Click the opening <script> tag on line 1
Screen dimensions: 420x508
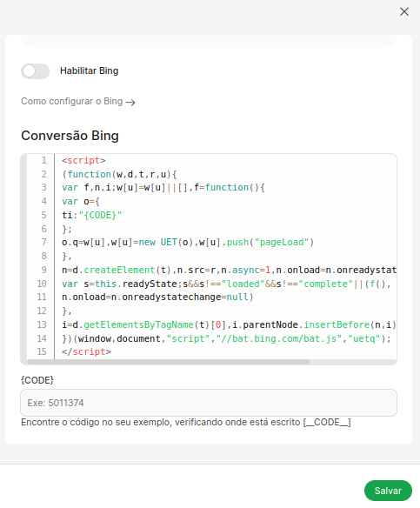(x=83, y=160)
